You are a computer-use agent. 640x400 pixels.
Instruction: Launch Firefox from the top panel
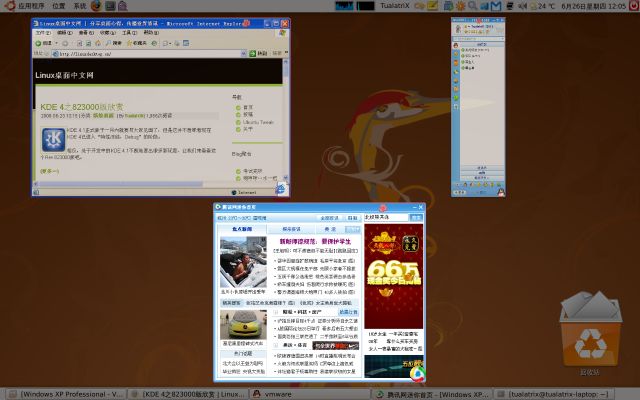(96, 6)
